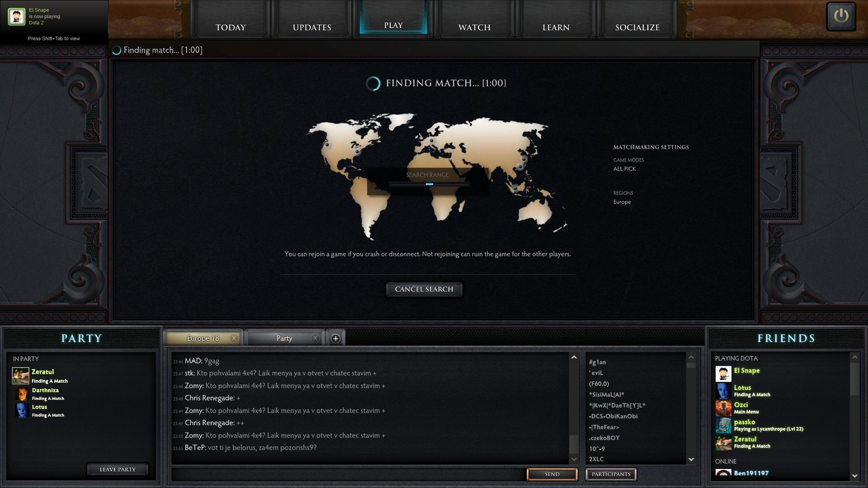Click the Southeast Asia server marker on map
This screenshot has width=868, height=488.
click(x=515, y=188)
